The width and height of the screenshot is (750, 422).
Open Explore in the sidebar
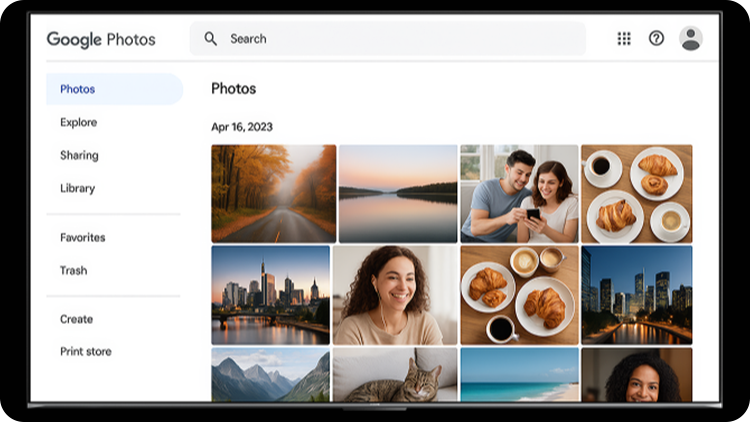pyautogui.click(x=79, y=122)
